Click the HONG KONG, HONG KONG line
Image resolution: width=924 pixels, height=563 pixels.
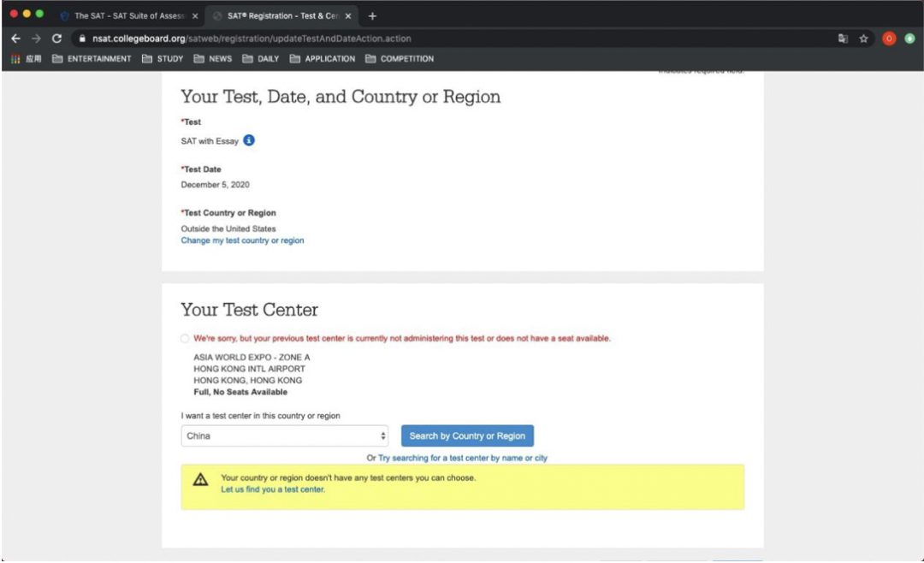click(247, 380)
